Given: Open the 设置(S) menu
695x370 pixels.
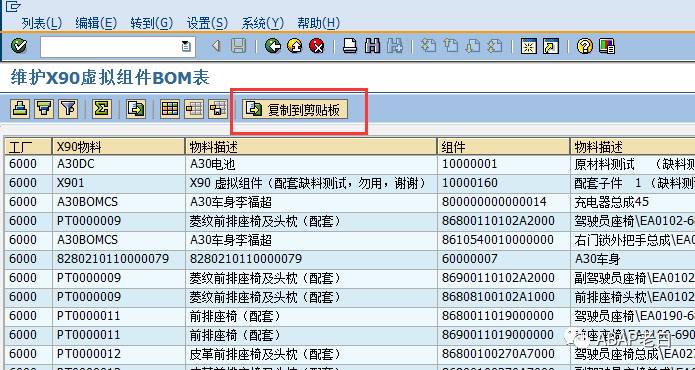Looking at the screenshot, I should coord(207,23).
